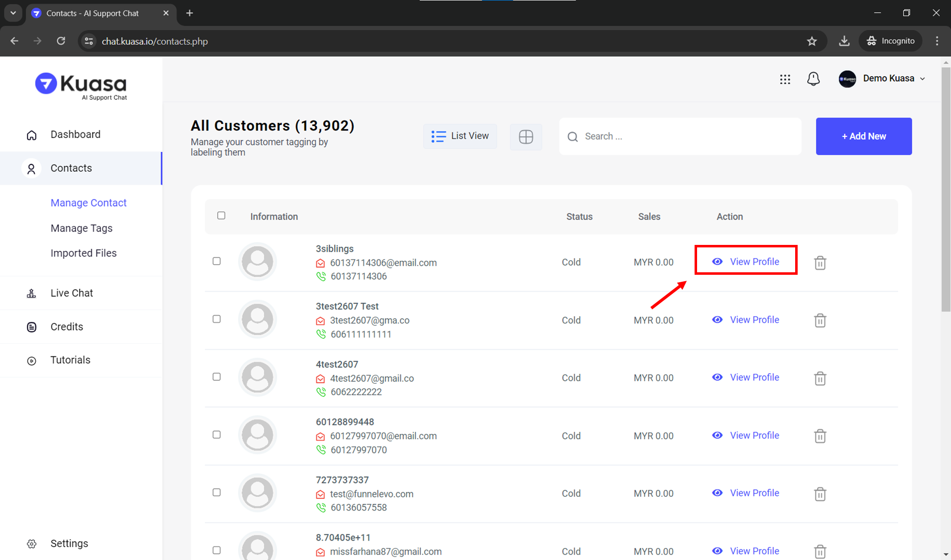Select the checkbox beside contact 60128899448
951x560 pixels.
click(x=217, y=435)
